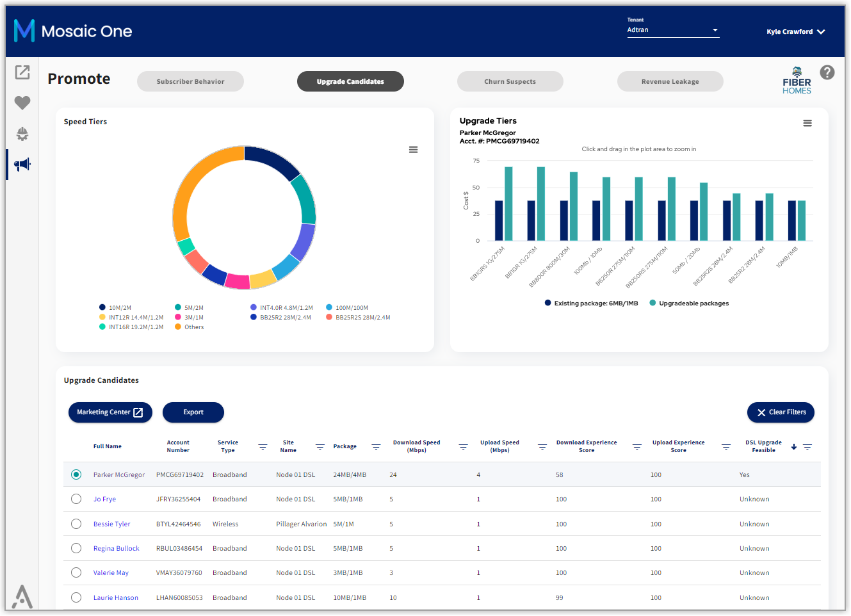This screenshot has height=616, width=851.
Task: Open the external link sidebar icon
Action: pyautogui.click(x=22, y=72)
